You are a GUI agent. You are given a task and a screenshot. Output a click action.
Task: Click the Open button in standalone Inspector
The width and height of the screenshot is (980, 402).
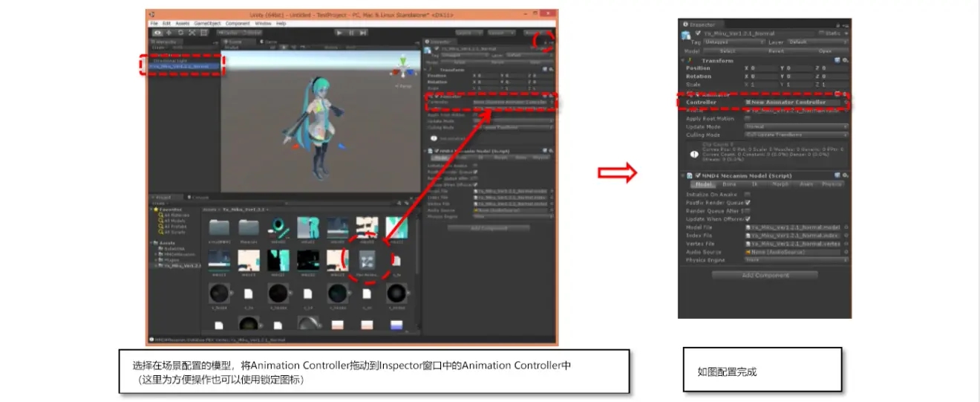(x=825, y=51)
